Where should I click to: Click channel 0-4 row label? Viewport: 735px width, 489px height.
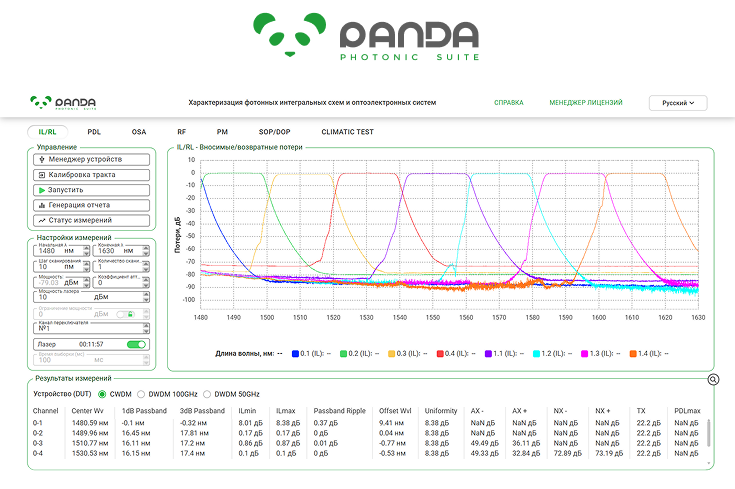click(x=38, y=453)
